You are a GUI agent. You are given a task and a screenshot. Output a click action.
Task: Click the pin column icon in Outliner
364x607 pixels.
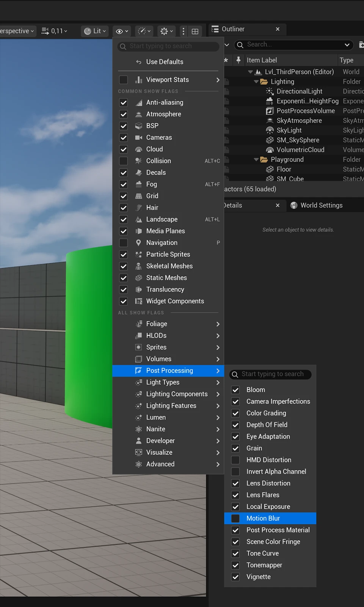tap(238, 60)
